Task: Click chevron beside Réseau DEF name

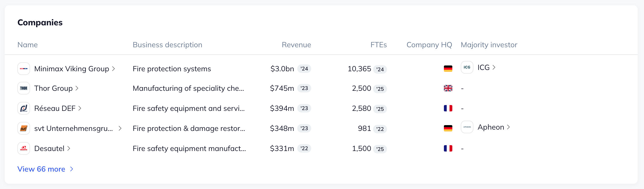Action: point(80,108)
